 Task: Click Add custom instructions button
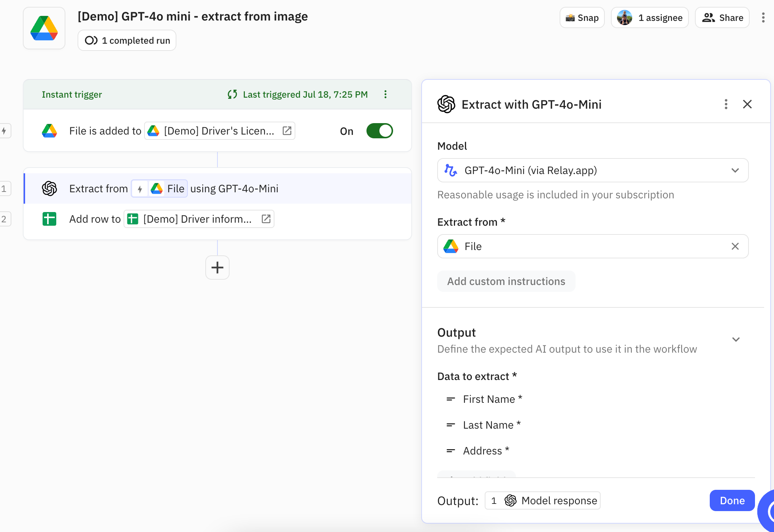point(506,281)
